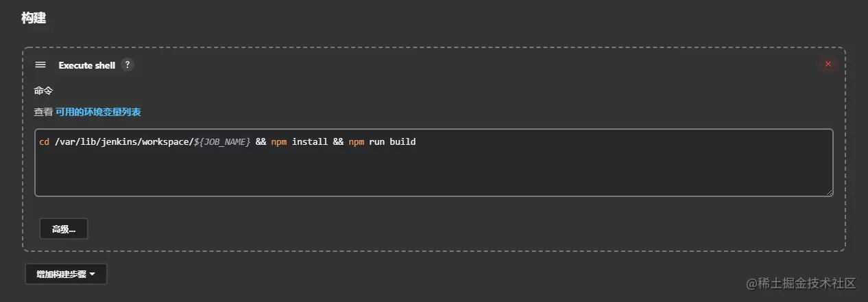868x302 pixels.
Task: Click the "cd" keyword in the command
Action: pos(44,142)
